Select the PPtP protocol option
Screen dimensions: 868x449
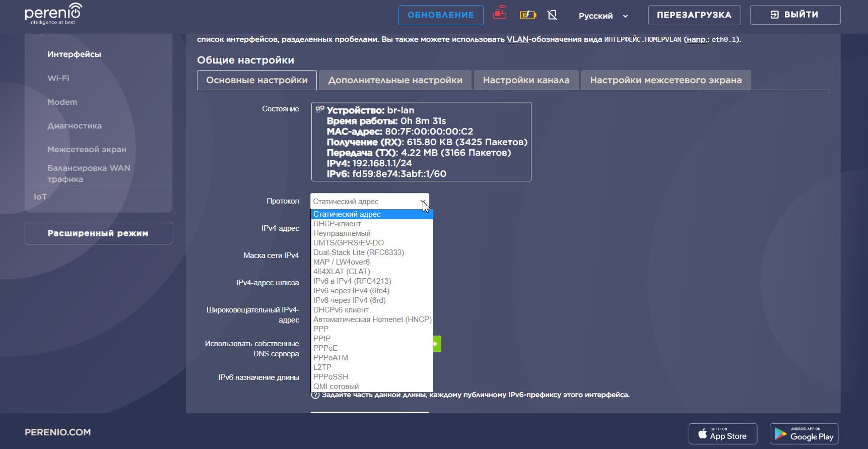pyautogui.click(x=372, y=339)
